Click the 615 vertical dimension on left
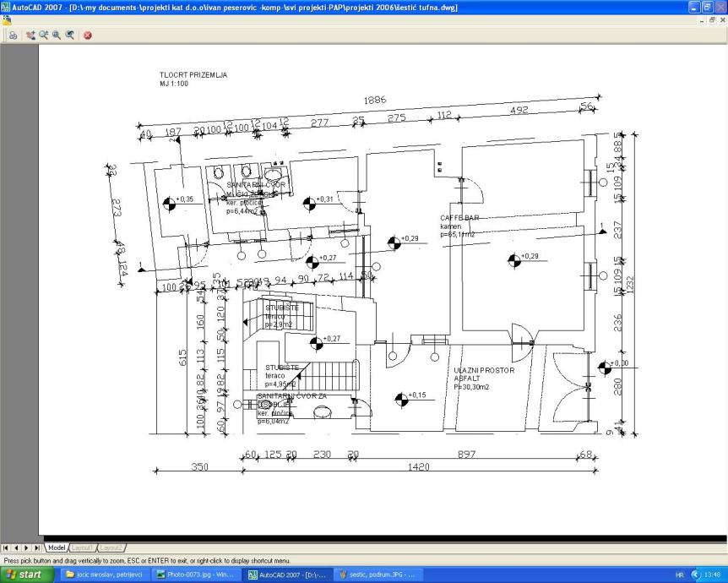 coord(182,357)
